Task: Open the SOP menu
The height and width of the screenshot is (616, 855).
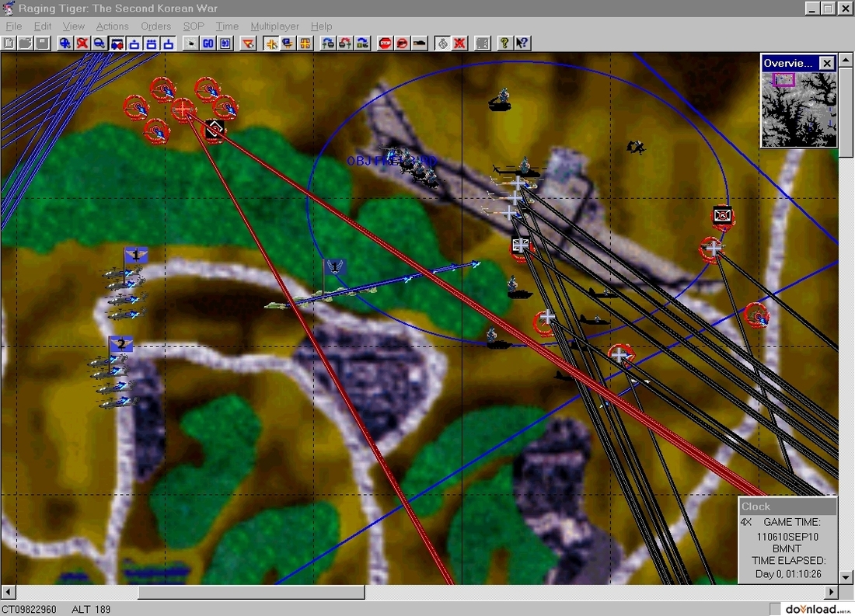Action: [x=194, y=26]
